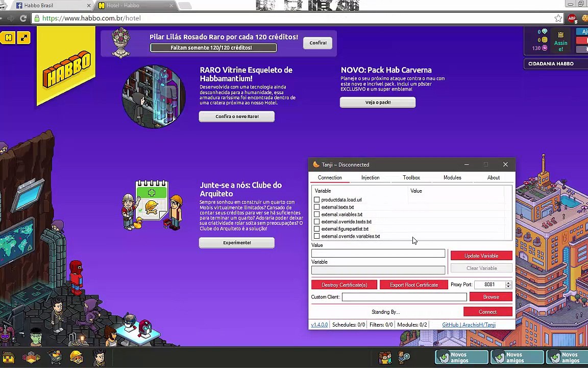Bookmark the page with the star icon

click(x=558, y=18)
